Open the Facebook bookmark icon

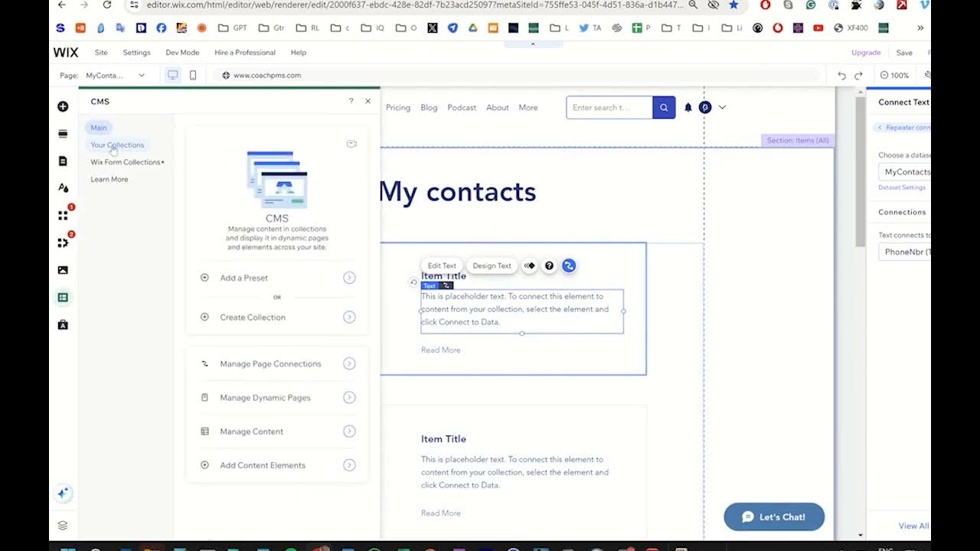pos(162,28)
